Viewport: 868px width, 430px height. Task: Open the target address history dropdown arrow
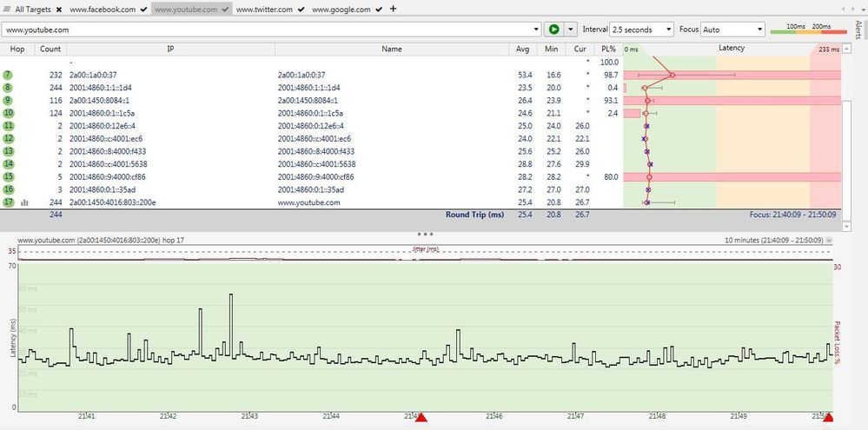[x=536, y=30]
